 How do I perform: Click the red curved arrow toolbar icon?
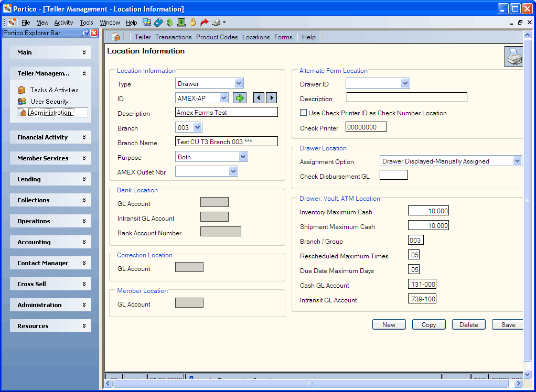(x=204, y=23)
